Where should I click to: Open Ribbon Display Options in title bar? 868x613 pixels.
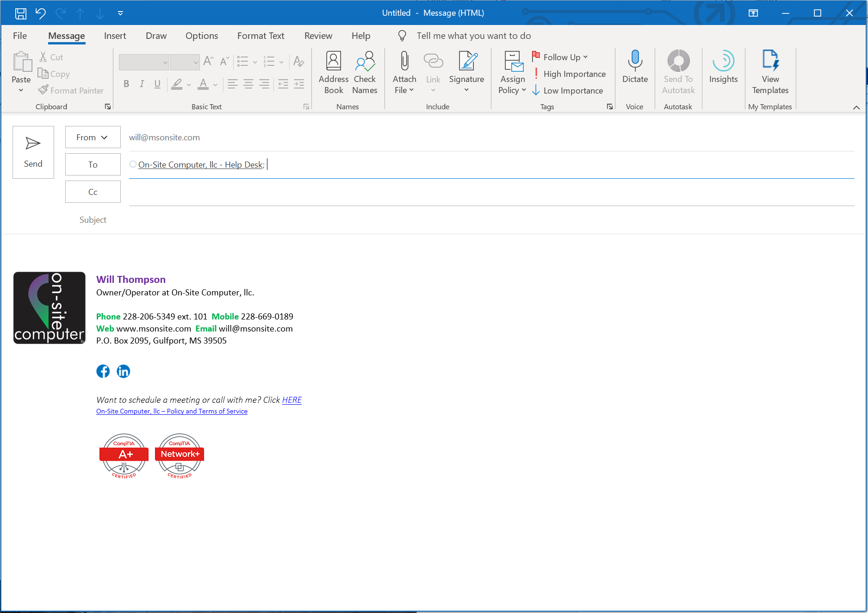[753, 13]
